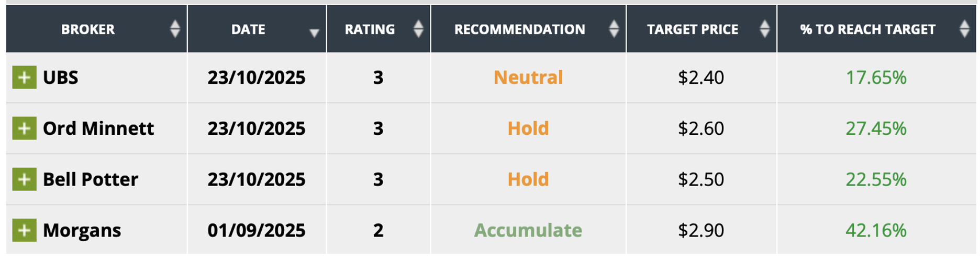Expand the Ord Minnett row details
The image size is (980, 258).
coord(24,128)
